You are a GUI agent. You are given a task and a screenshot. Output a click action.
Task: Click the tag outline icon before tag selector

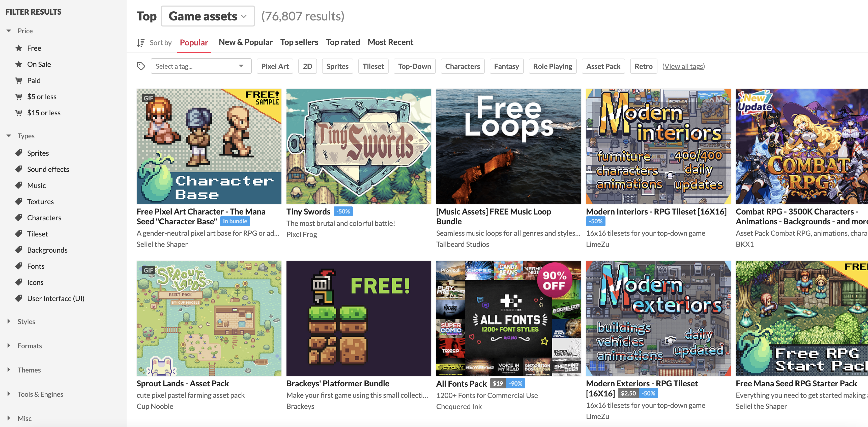coord(141,66)
